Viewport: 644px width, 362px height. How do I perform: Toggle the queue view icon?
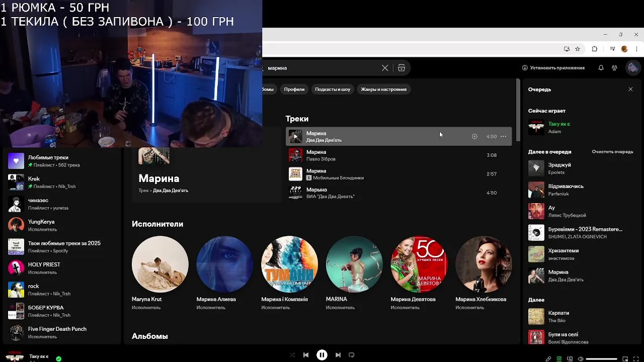[x=559, y=359]
